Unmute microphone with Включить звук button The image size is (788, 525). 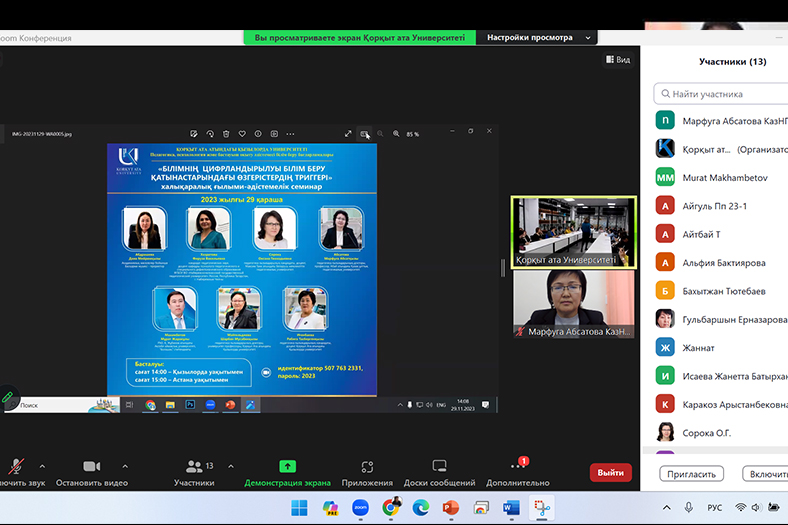[15, 467]
